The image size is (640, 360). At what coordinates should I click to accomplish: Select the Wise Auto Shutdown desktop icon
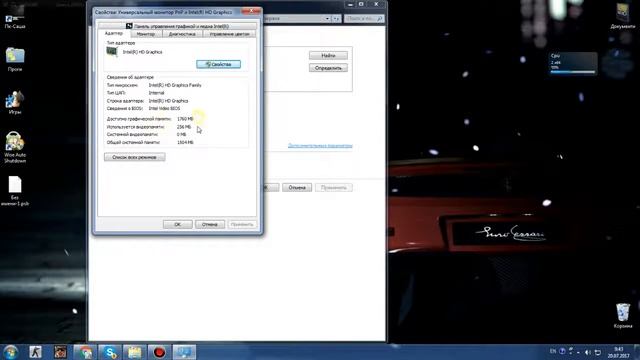(15, 147)
